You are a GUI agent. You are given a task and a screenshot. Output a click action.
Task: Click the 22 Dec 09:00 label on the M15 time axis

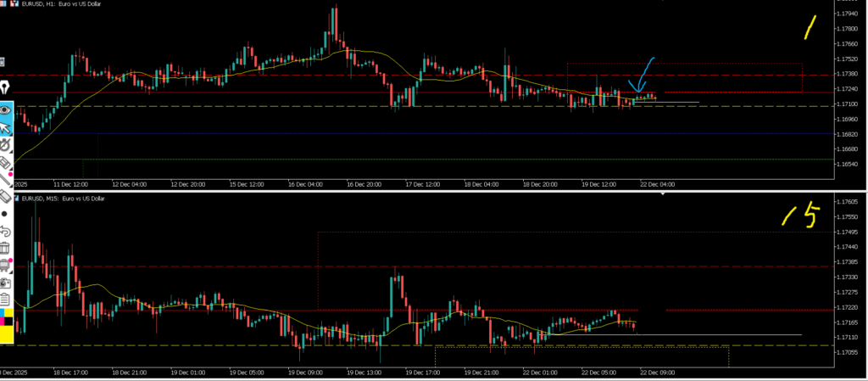coord(657,372)
